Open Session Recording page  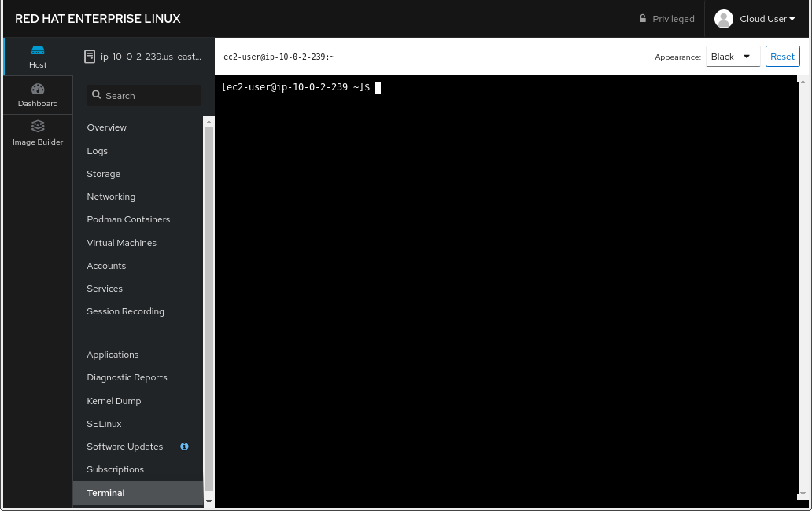[x=125, y=311]
